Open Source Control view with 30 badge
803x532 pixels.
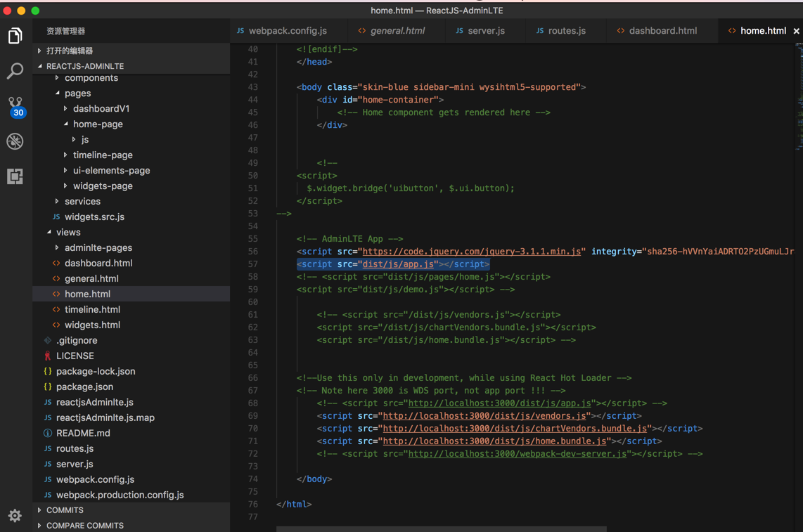point(15,107)
